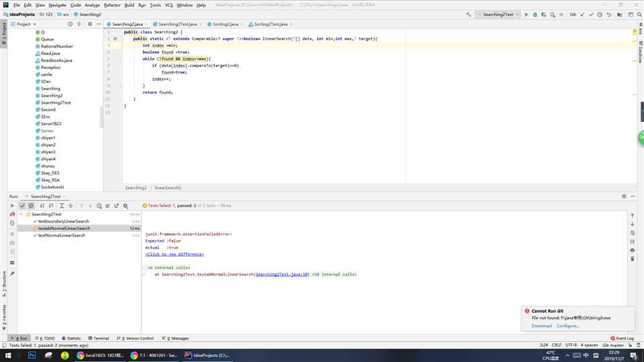Open the Event Log
This screenshot has height=362, width=644.
point(623,338)
